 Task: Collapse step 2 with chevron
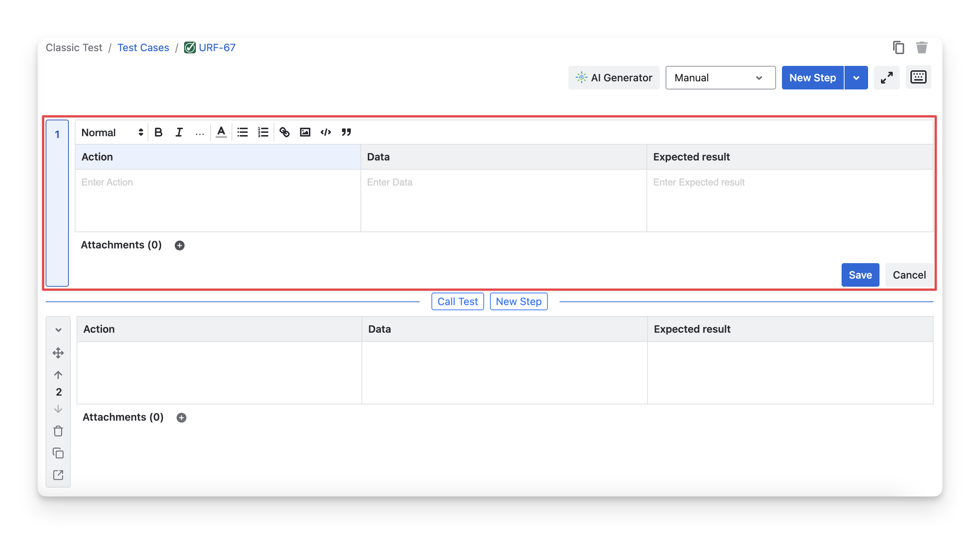pos(58,330)
